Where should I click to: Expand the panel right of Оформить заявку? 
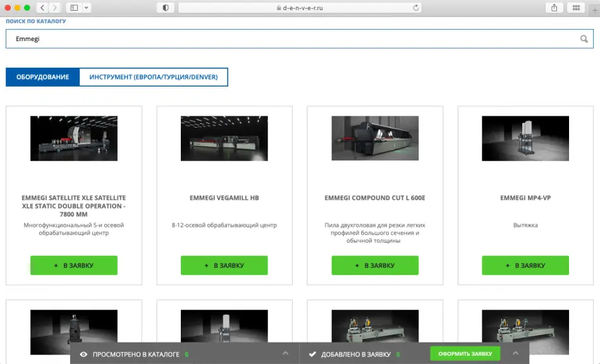[x=515, y=354]
